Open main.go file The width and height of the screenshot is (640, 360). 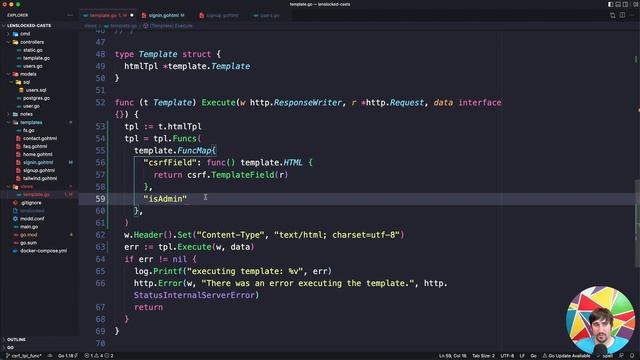29,227
